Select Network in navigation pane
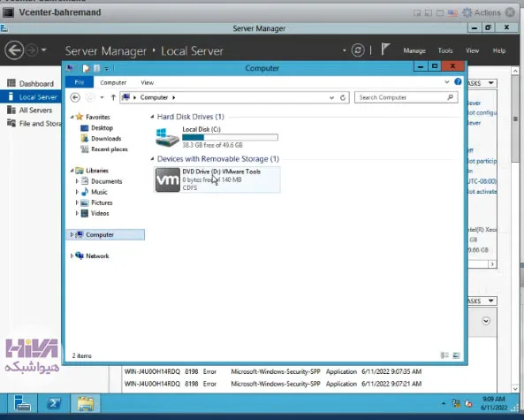Viewport: 524px width, 420px height. click(97, 256)
